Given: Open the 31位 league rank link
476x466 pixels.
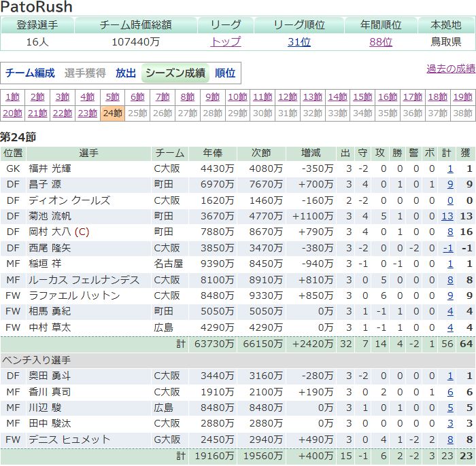Looking at the screenshot, I should (299, 41).
